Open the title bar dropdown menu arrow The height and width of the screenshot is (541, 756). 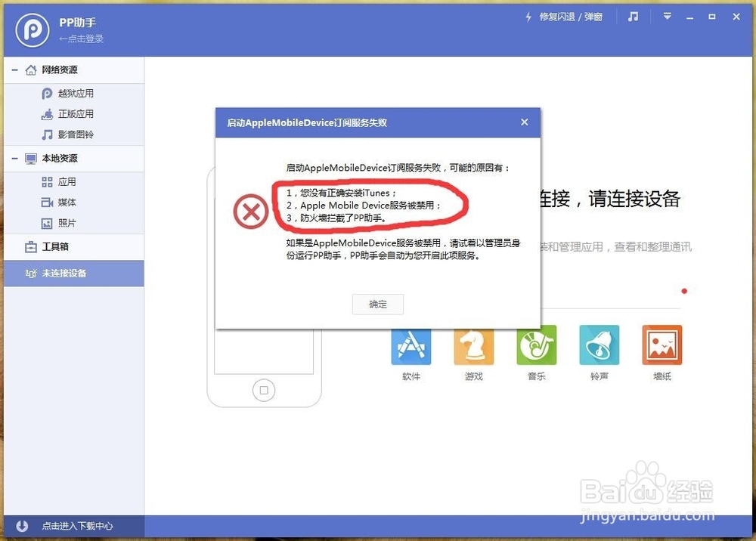tap(668, 17)
